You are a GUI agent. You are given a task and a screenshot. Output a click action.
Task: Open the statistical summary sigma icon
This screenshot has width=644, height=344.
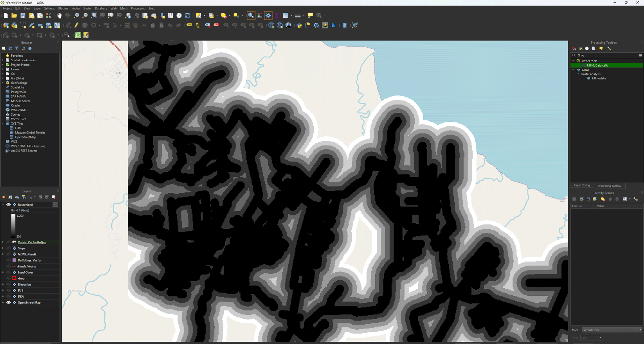pos(277,15)
